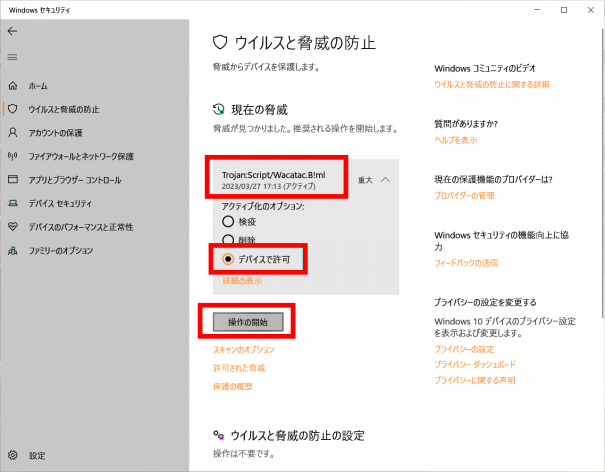
Task: Click the Home (ホーム) house icon
Action: pos(13,86)
